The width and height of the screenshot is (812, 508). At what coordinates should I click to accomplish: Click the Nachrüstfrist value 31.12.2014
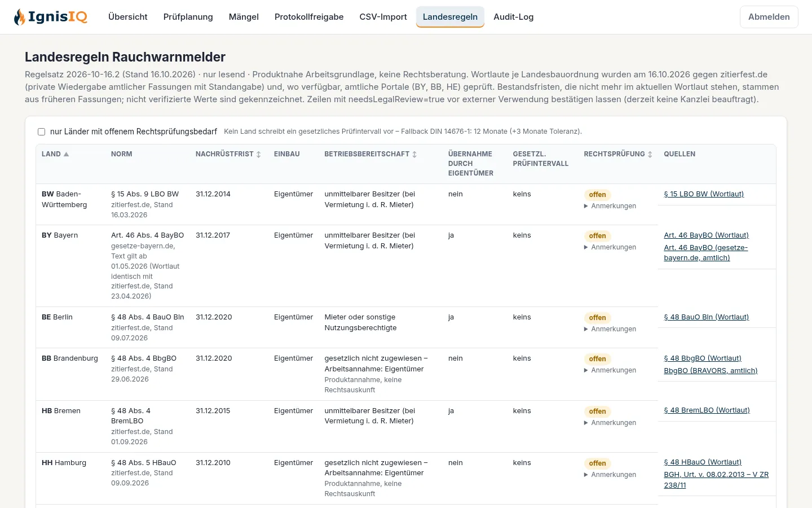(213, 194)
